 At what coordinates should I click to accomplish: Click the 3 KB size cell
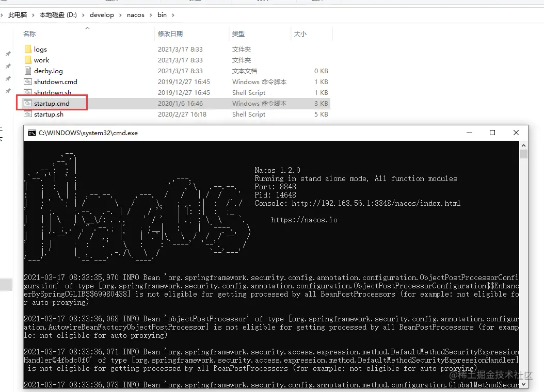coord(321,103)
